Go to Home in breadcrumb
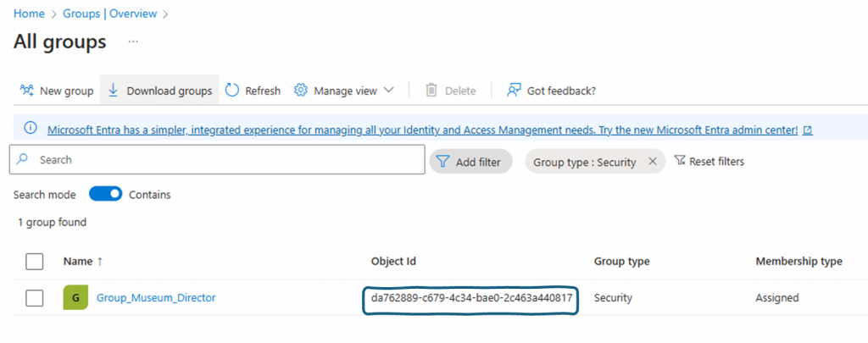The width and height of the screenshot is (868, 343). (29, 14)
